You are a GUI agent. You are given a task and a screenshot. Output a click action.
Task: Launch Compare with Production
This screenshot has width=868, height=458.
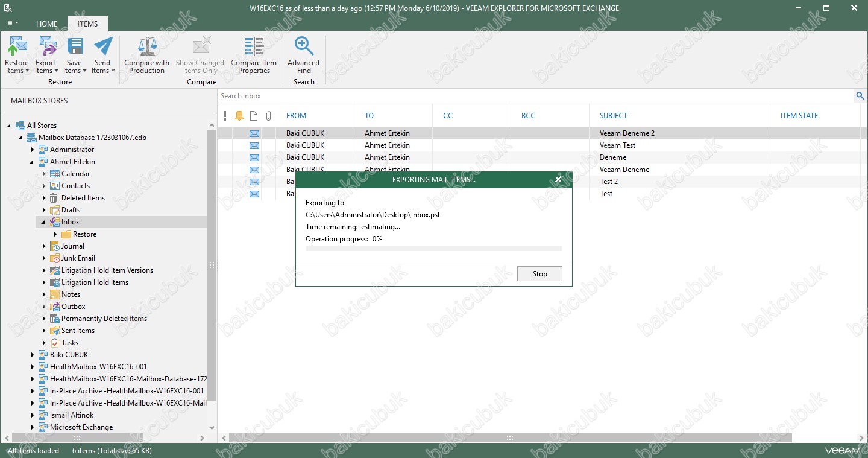click(147, 55)
